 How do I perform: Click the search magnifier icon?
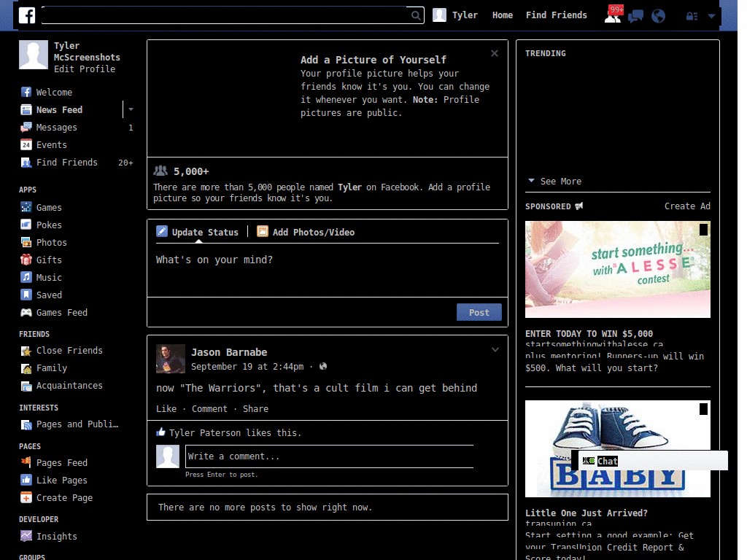[x=415, y=15]
